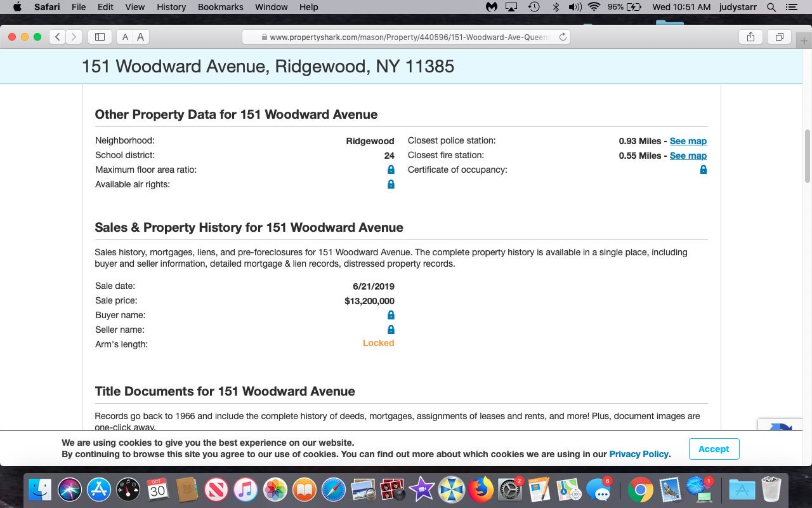Open See map for closest police station
Screen dimensions: 812x508
coord(688,141)
